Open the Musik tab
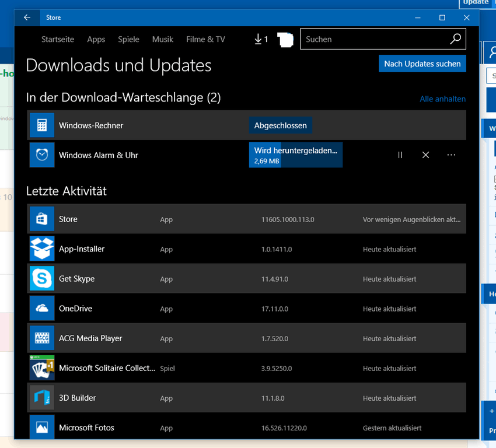 163,39
